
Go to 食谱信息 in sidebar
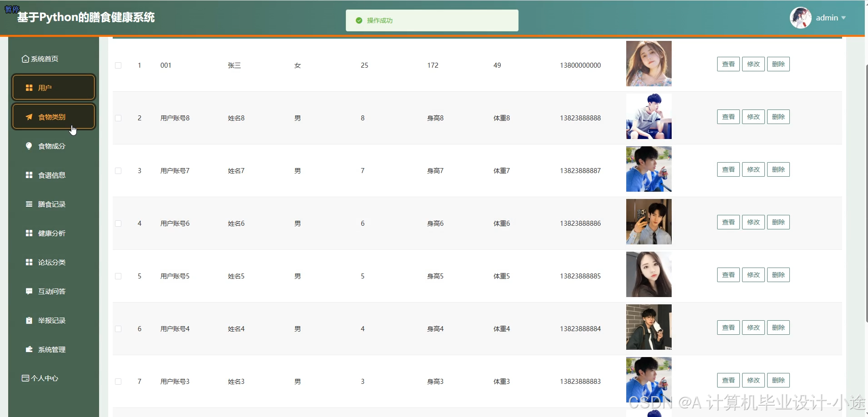tap(54, 175)
